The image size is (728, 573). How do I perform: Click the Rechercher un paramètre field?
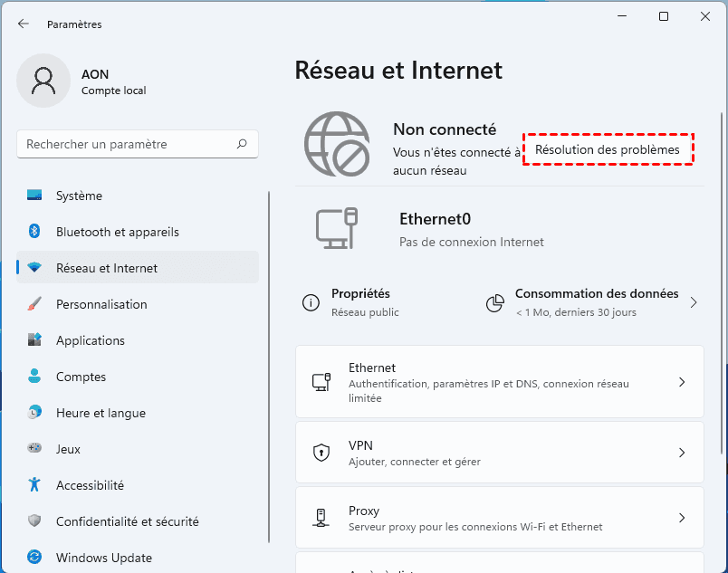point(127,144)
